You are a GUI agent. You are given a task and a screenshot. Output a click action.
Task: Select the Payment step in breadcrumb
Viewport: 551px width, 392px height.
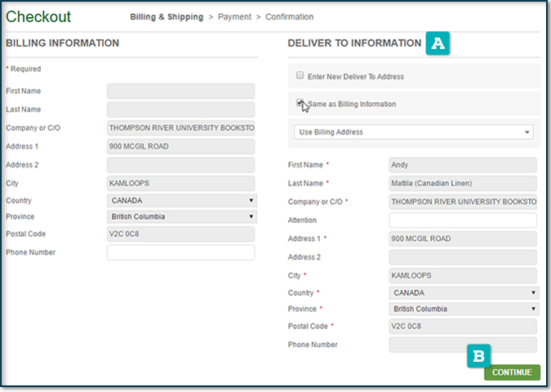234,17
